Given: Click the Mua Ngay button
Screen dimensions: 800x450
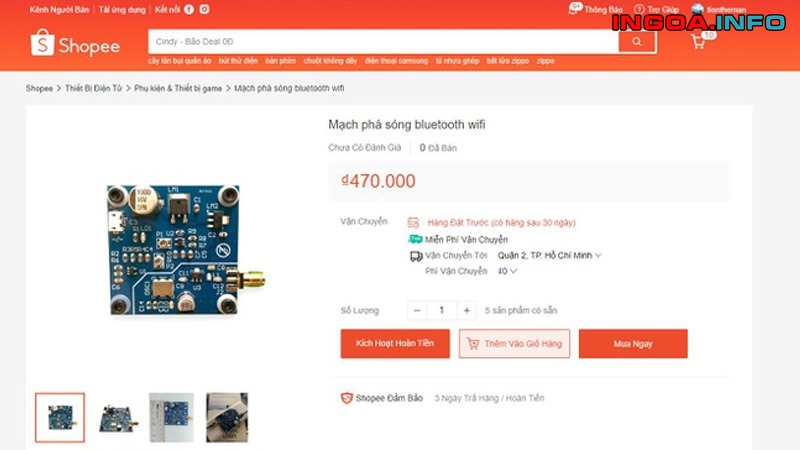Looking at the screenshot, I should tap(633, 343).
